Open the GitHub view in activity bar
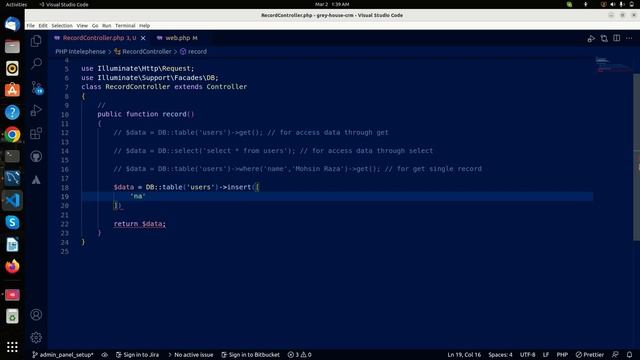 [36, 156]
